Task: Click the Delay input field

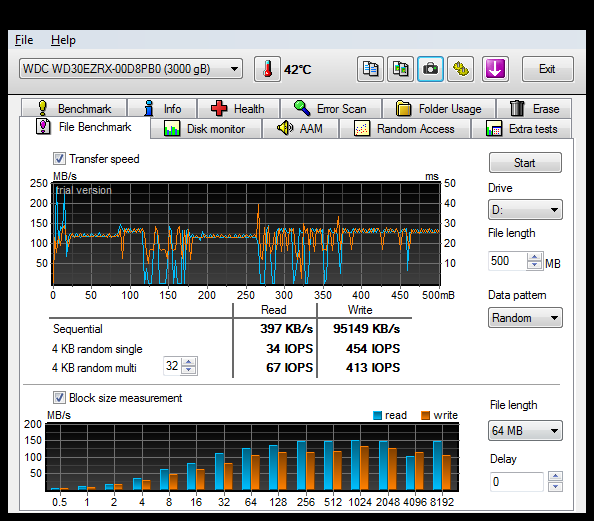Action: point(516,482)
